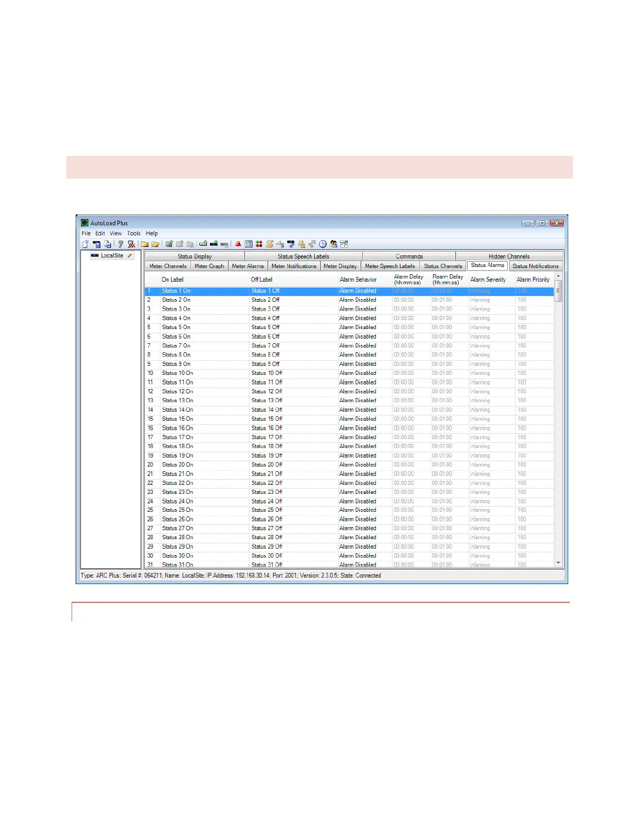Screen dimensions: 644x834
Task: Click the Save All documents icon
Action: [x=107, y=244]
